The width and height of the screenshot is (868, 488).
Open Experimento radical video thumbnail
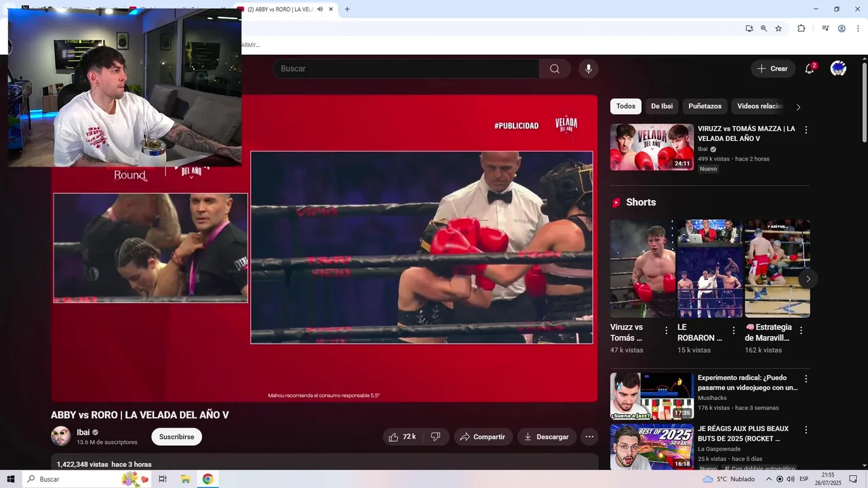tap(652, 396)
